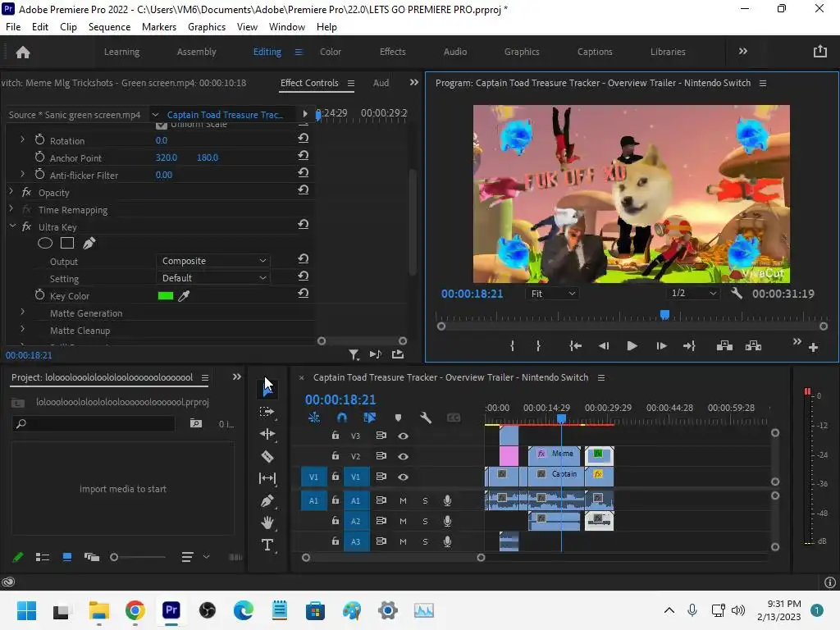Open the timeline wrench display settings
The image size is (840, 630).
(426, 418)
